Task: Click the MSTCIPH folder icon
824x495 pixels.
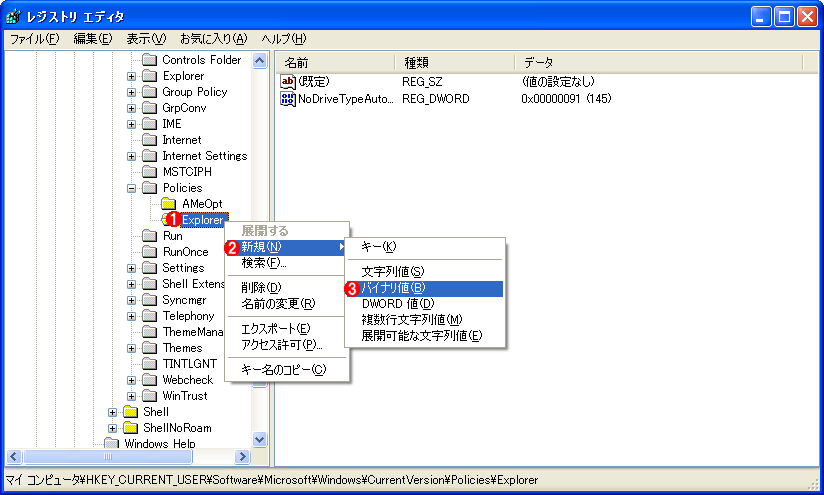Action: [150, 172]
